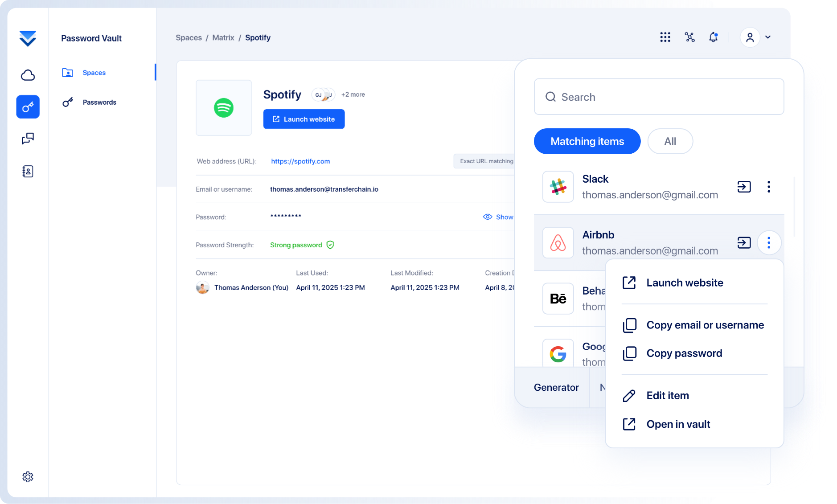Image resolution: width=837 pixels, height=504 pixels.
Task: Click the notification bell icon
Action: [x=713, y=37]
